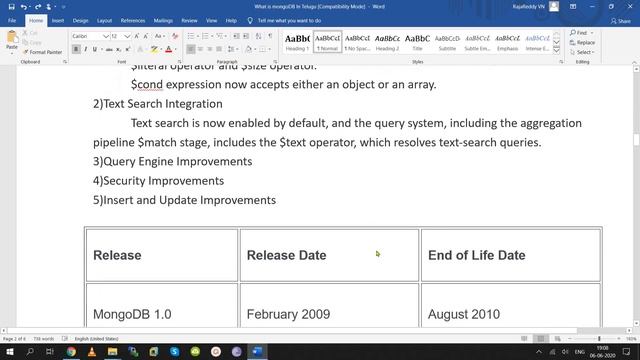Apply red font color
The height and width of the screenshot is (360, 640).
168,49
